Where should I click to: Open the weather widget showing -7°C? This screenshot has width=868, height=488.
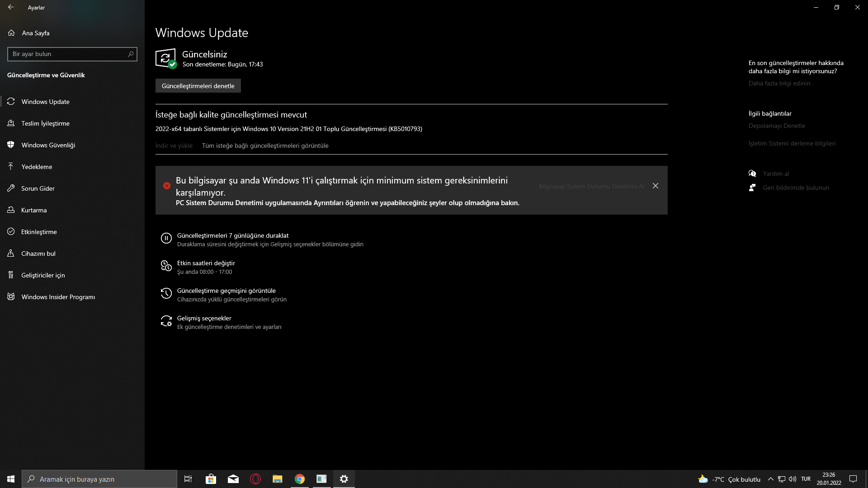pyautogui.click(x=729, y=479)
